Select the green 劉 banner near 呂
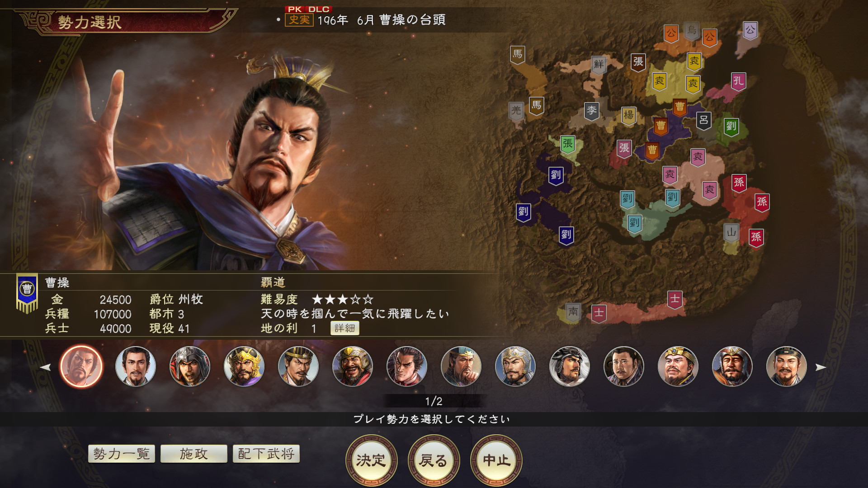 point(731,127)
